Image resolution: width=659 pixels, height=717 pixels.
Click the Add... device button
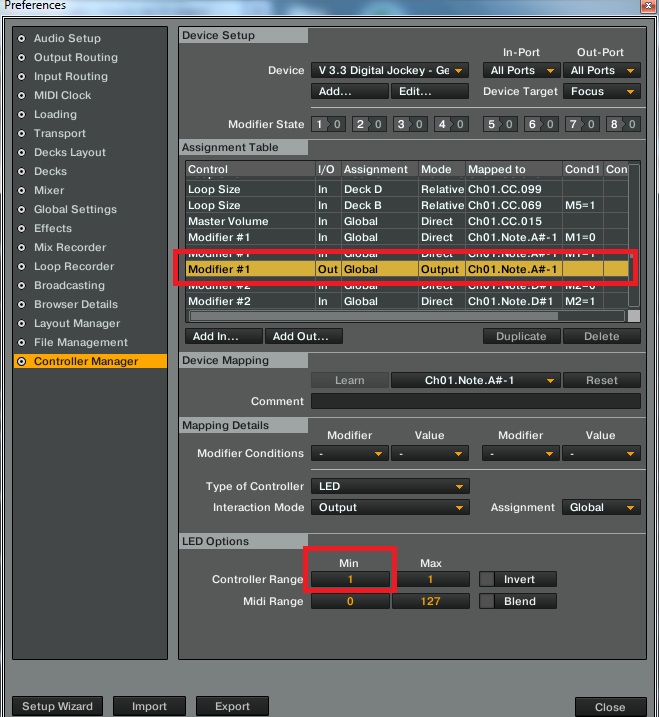(350, 91)
